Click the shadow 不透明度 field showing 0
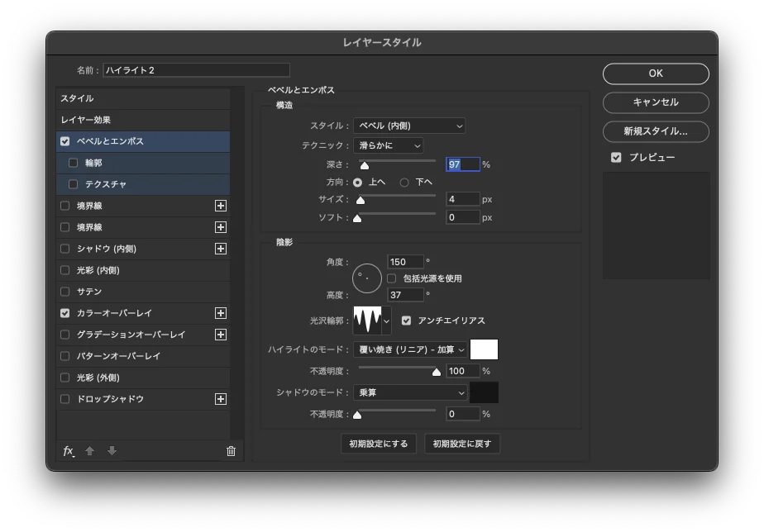 (x=463, y=414)
